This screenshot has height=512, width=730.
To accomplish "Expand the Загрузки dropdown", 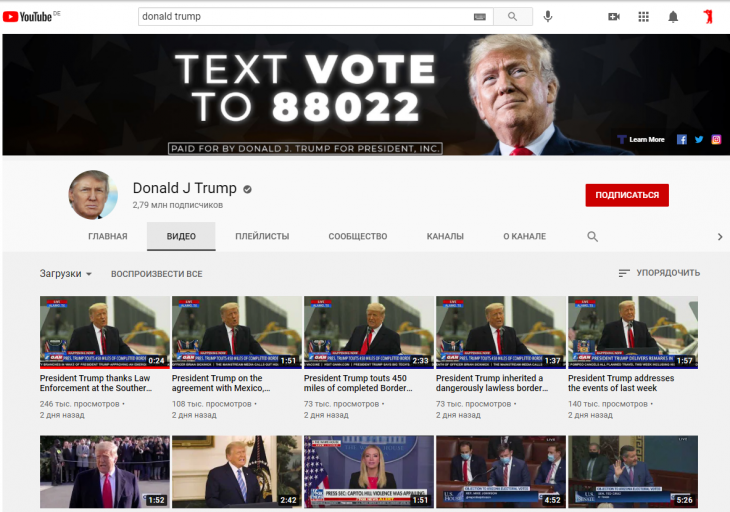I will pos(65,274).
